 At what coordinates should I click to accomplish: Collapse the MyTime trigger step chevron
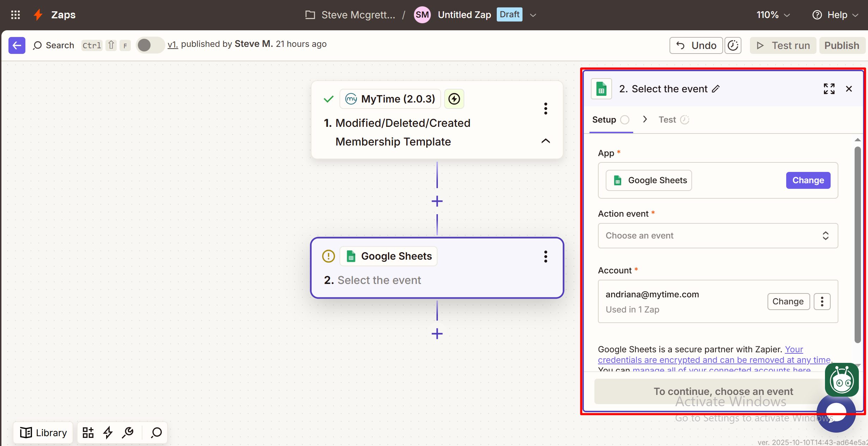coord(545,141)
